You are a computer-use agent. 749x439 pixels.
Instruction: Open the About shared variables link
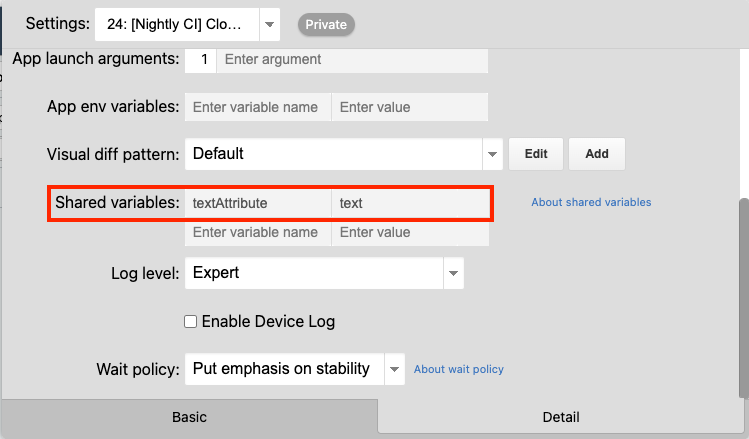591,202
